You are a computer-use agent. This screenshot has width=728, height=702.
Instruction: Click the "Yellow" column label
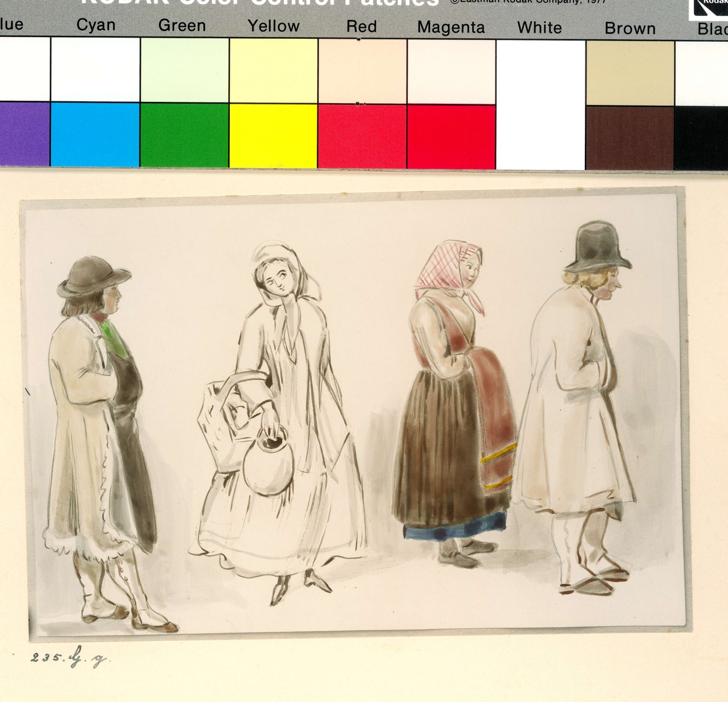click(273, 26)
